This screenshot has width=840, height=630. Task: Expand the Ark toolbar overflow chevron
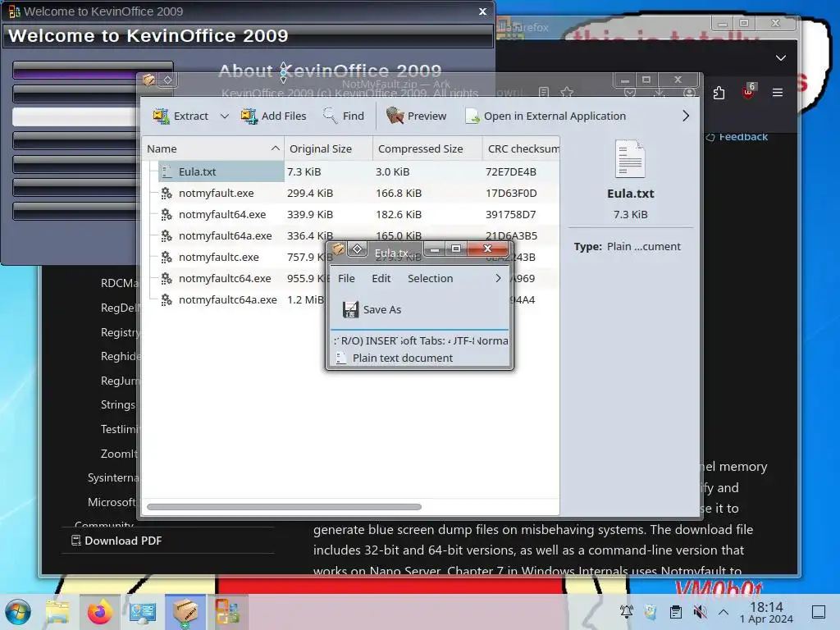[686, 116]
